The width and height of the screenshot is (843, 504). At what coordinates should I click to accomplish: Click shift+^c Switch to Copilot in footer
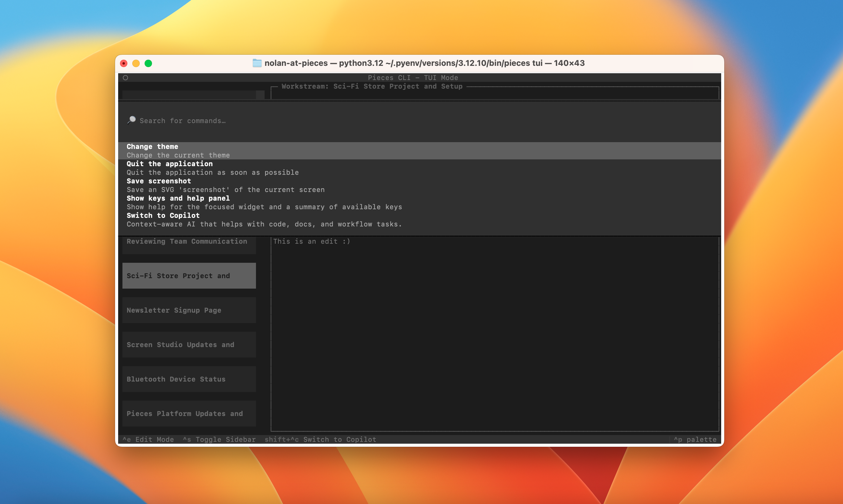(x=321, y=439)
